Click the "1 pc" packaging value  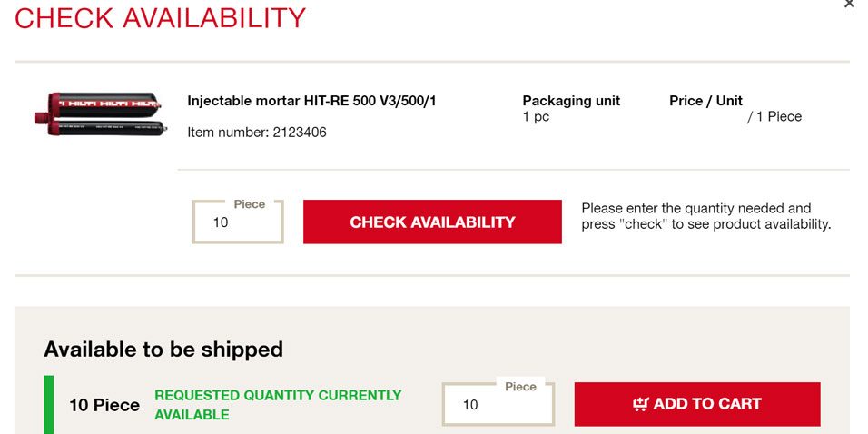click(536, 117)
